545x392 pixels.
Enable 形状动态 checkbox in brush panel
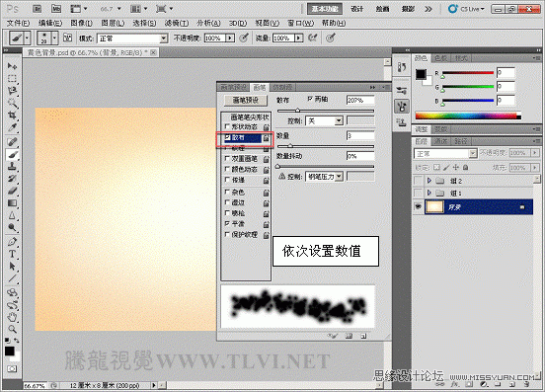tap(227, 126)
